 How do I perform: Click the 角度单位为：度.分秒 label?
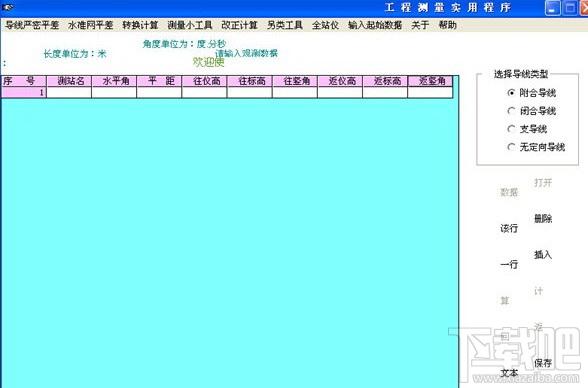coord(184,44)
